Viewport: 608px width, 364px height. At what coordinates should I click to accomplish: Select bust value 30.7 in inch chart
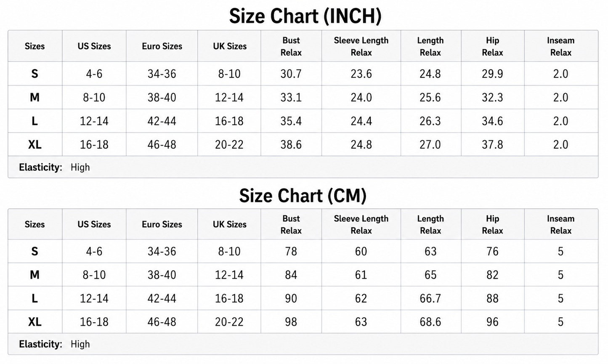click(x=291, y=74)
